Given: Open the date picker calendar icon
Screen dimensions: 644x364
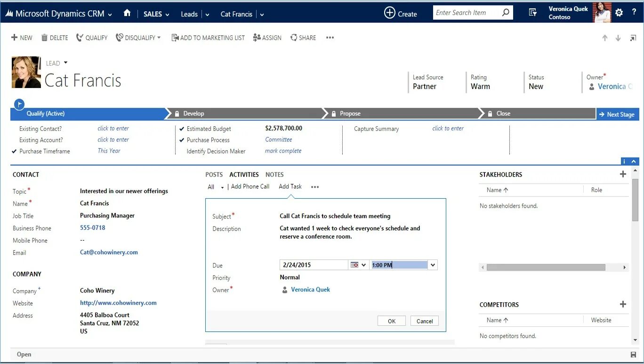Looking at the screenshot, I should click(354, 265).
